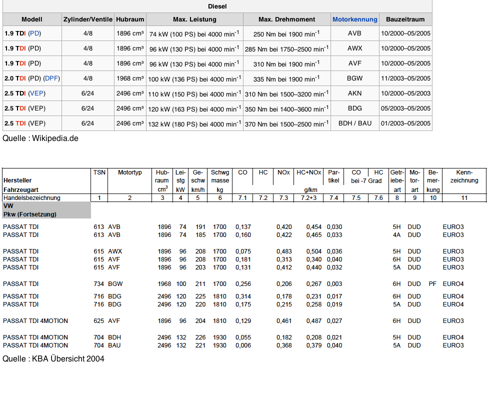This screenshot has height=400, width=500.
Task: Select the 100 kW (136 PS) power cell
Action: pos(194,79)
